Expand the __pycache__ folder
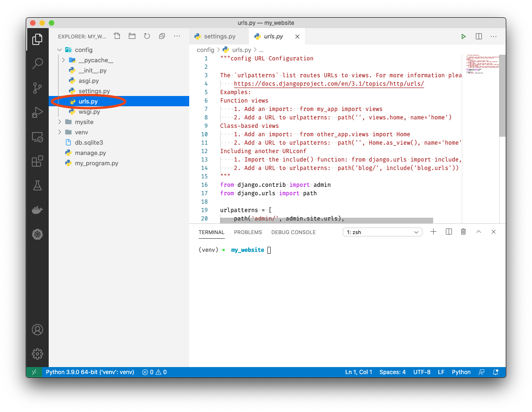The height and width of the screenshot is (412, 532). 64,60
